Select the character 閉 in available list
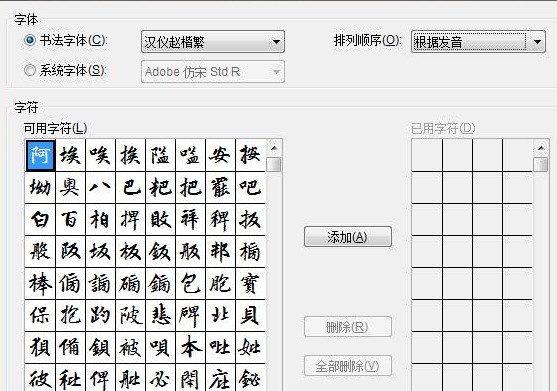Image resolution: width=557 pixels, height=391 pixels. pos(190,378)
